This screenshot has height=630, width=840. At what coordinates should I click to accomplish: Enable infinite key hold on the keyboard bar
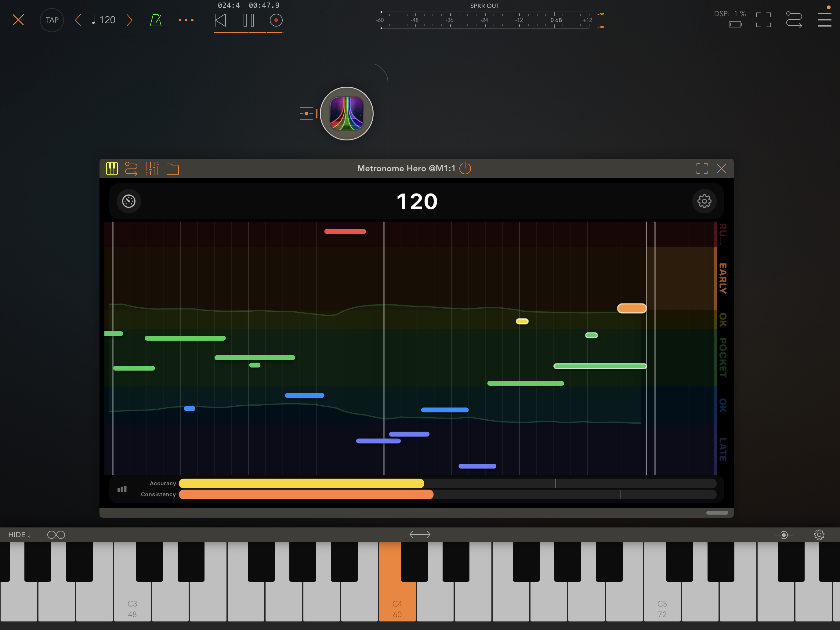[56, 534]
